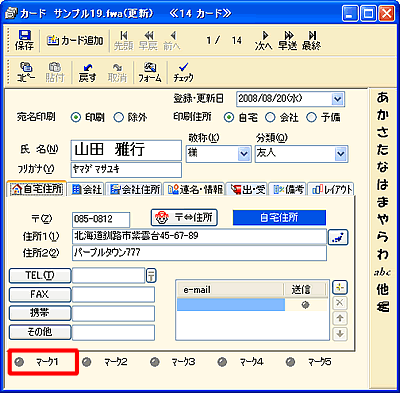Click the FAX button
The image size is (400, 393).
(40, 295)
